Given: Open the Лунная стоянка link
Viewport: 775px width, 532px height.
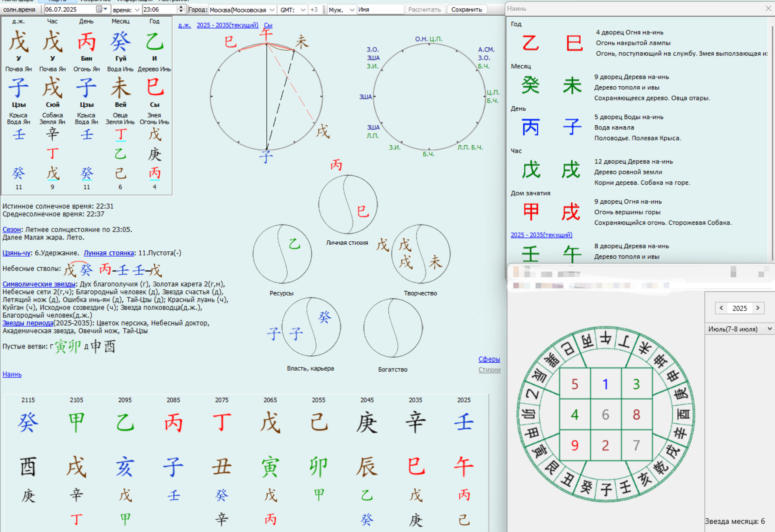Looking at the screenshot, I should click(x=109, y=253).
